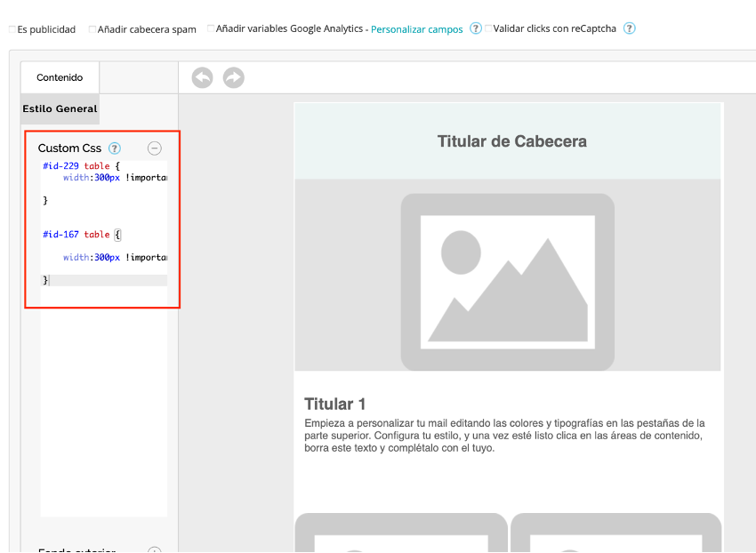The height and width of the screenshot is (553, 756).
Task: Click the undo arrow icon
Action: click(203, 78)
